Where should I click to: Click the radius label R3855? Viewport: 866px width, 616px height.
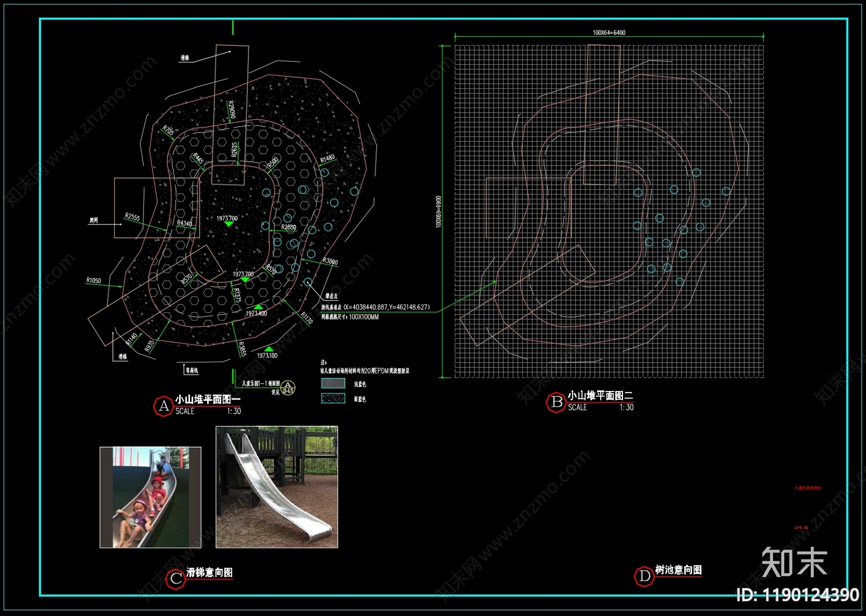241,349
